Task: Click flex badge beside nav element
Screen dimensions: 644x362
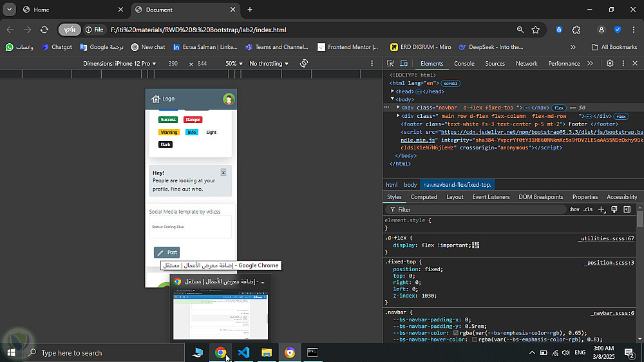Action: tap(558, 108)
